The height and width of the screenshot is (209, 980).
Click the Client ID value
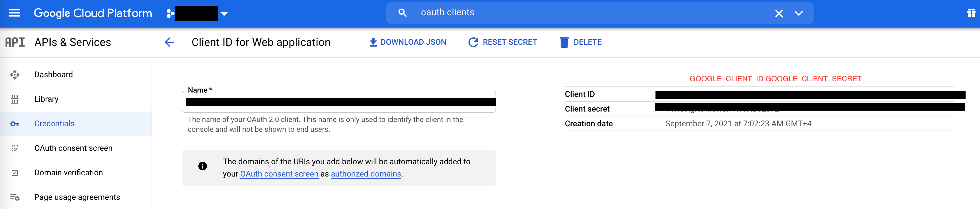coord(810,95)
